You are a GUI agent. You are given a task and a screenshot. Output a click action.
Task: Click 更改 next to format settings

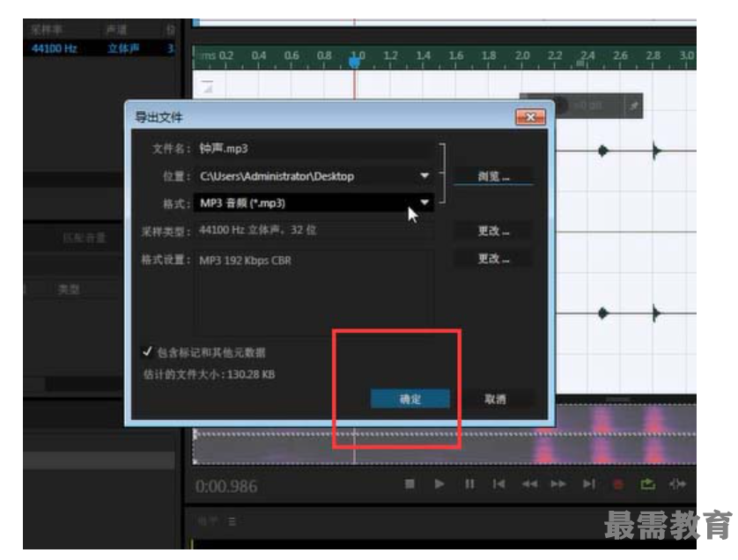[493, 258]
